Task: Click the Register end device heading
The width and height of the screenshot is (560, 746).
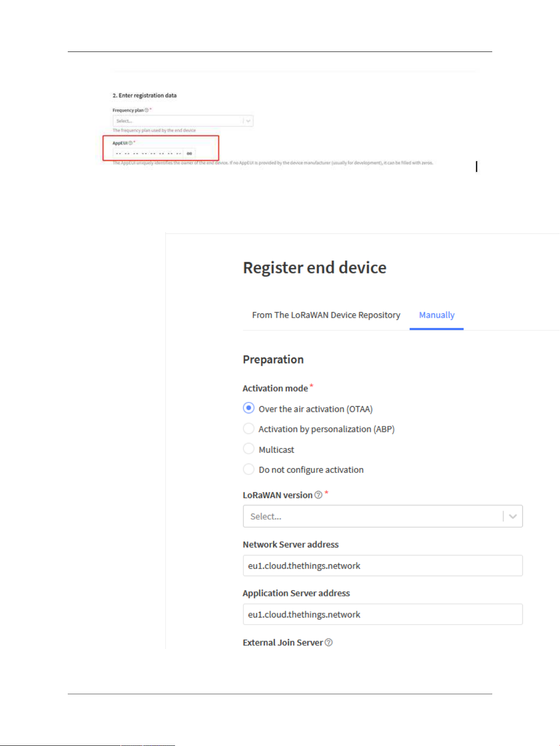Action: (x=314, y=268)
